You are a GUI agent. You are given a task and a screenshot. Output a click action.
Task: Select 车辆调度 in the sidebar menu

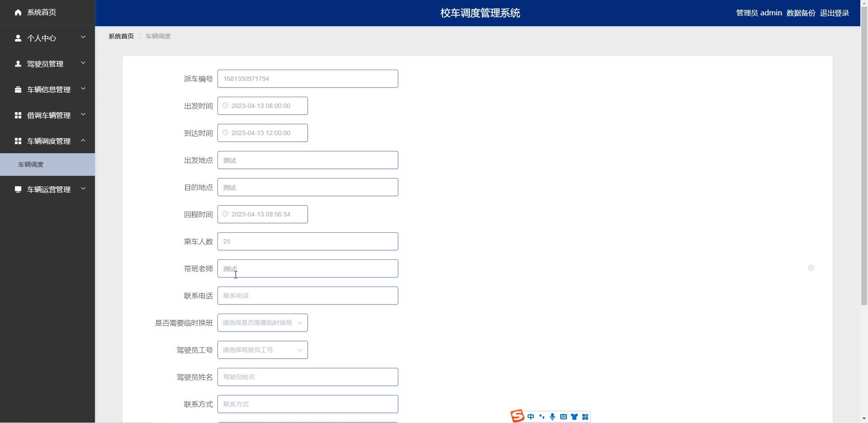(30, 164)
